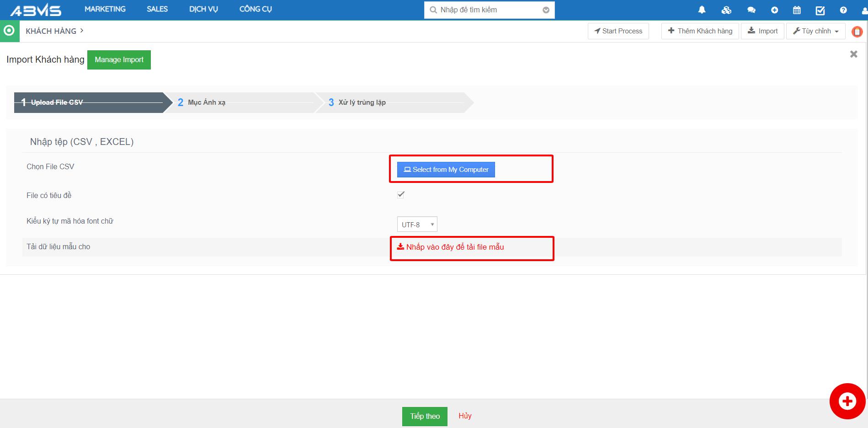Click Select from My Computer button
868x428 pixels.
coord(446,170)
